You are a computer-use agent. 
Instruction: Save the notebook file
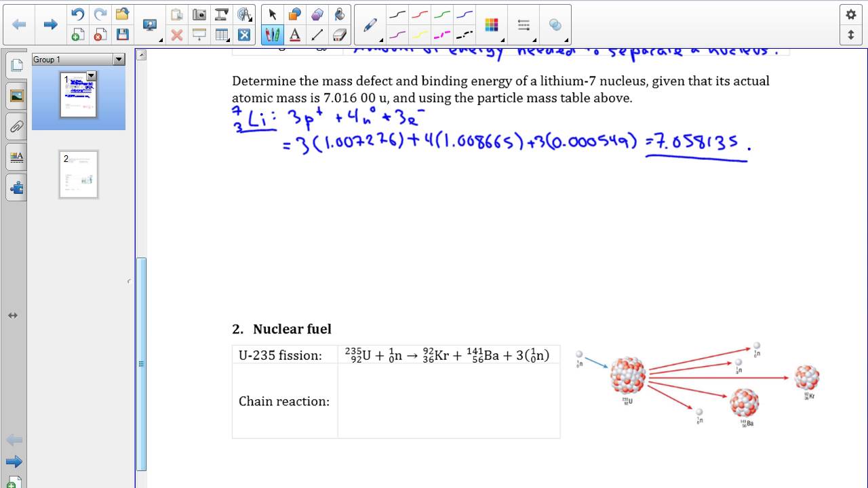(122, 35)
